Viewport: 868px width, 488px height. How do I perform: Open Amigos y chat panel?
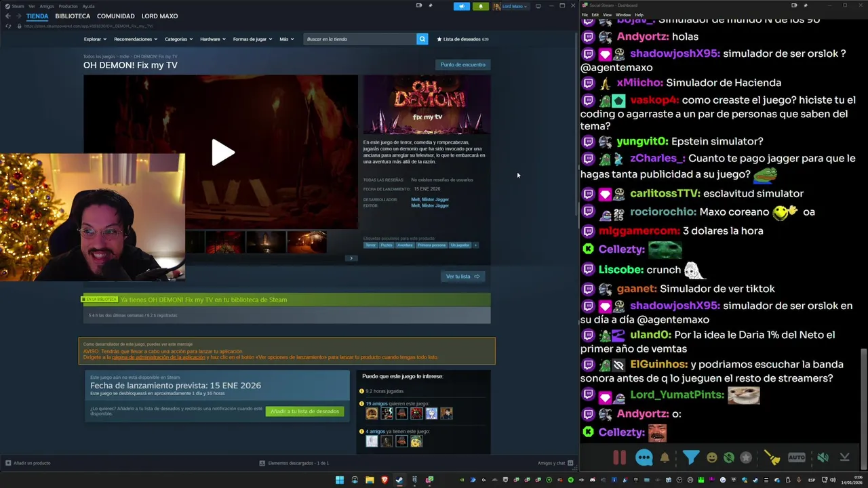click(x=555, y=463)
